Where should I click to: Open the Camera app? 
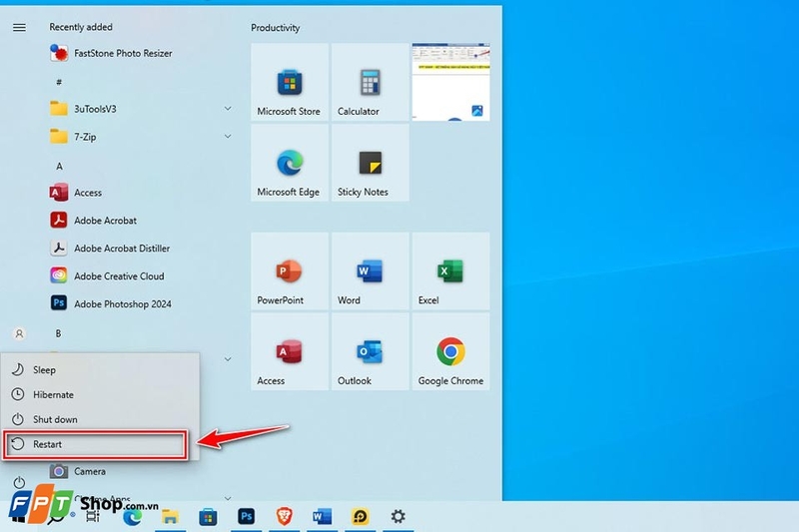78,471
